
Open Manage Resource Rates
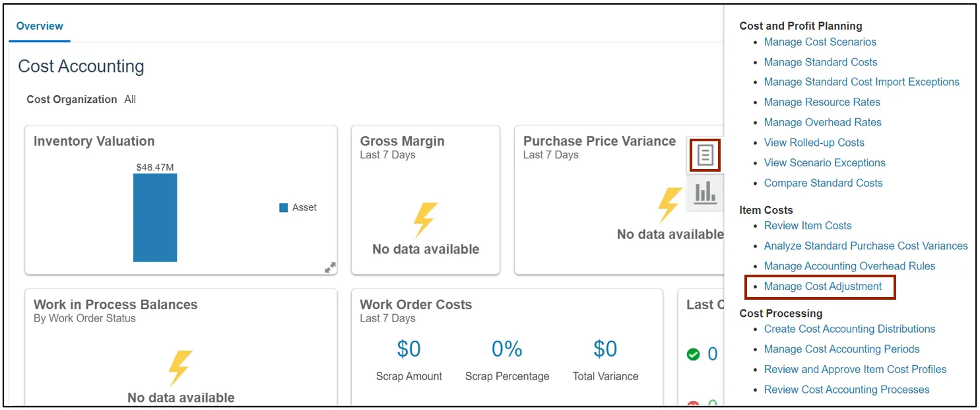(822, 102)
